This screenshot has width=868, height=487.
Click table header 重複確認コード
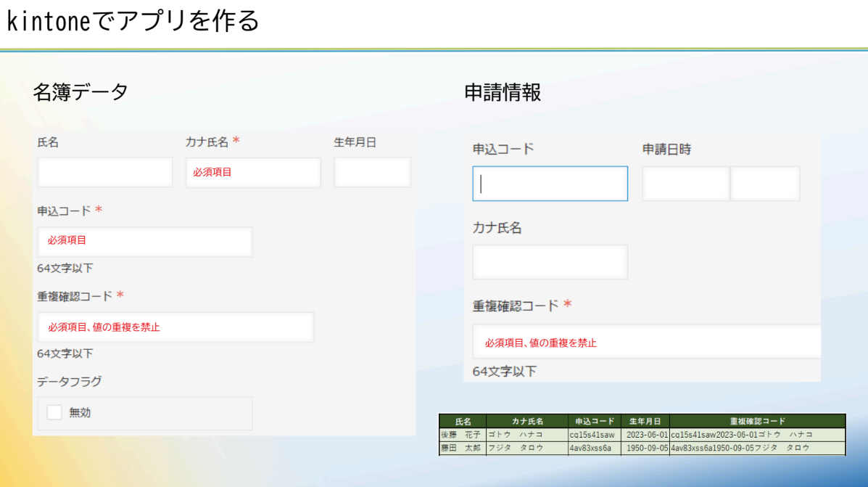(757, 421)
